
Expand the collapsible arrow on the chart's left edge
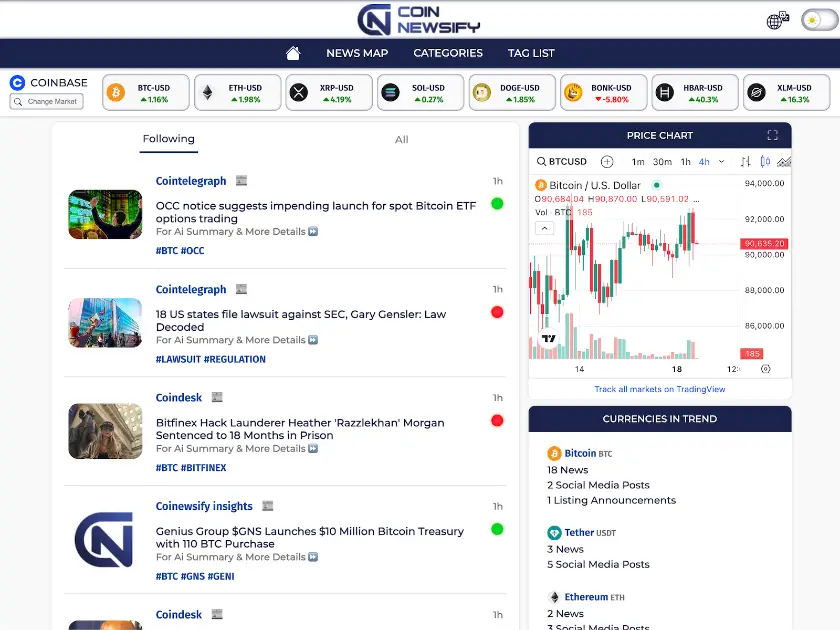click(x=543, y=227)
